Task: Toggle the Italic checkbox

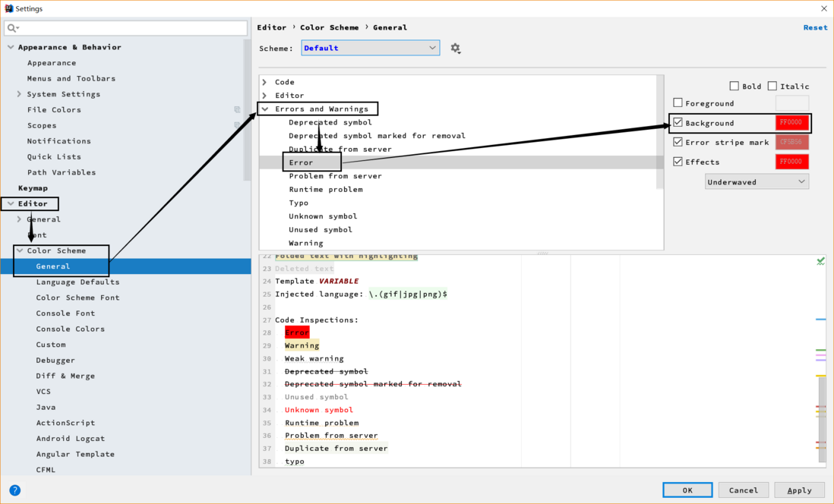Action: click(x=772, y=86)
